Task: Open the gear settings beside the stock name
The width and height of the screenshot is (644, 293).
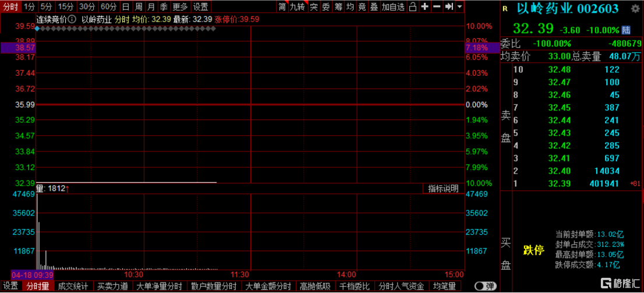Action: (635, 9)
